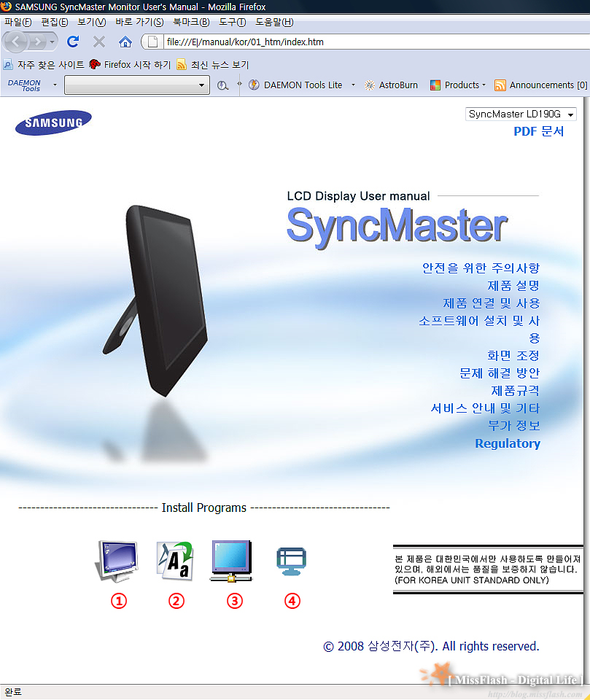
Task: Open the 바로 가기(S) menu
Action: [x=139, y=22]
